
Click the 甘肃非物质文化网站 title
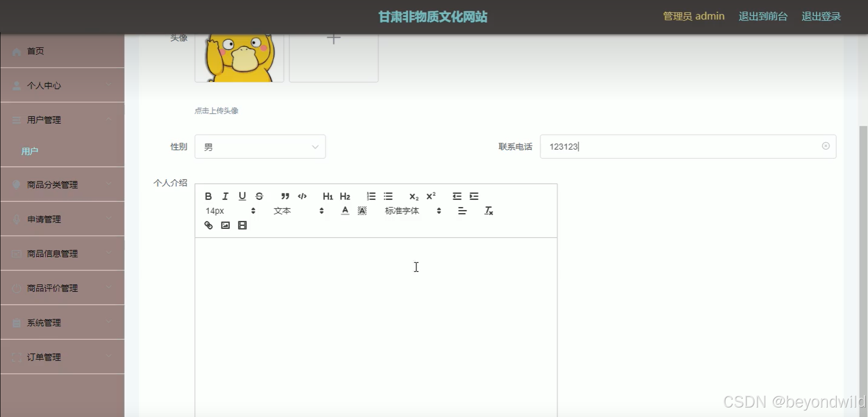pos(433,17)
